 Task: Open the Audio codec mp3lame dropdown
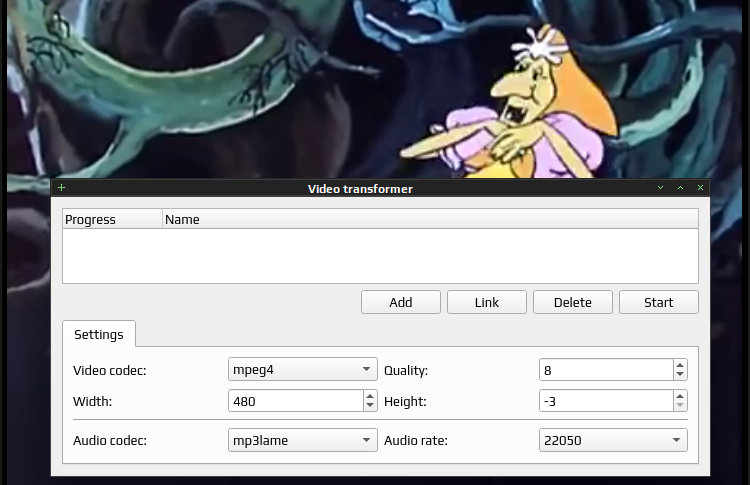[303, 440]
